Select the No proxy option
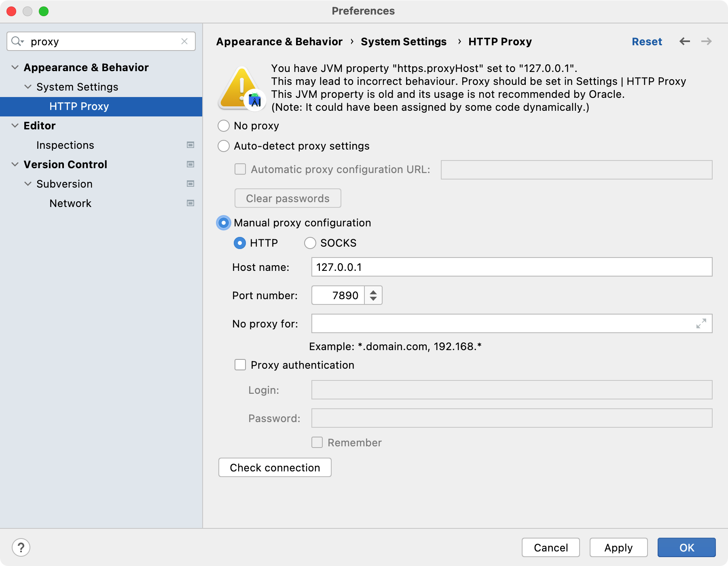This screenshot has height=566, width=728. tap(224, 126)
